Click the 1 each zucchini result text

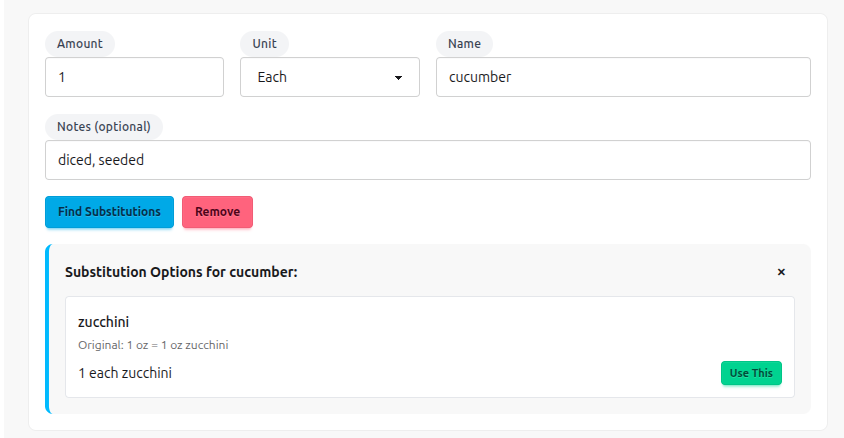tap(125, 373)
